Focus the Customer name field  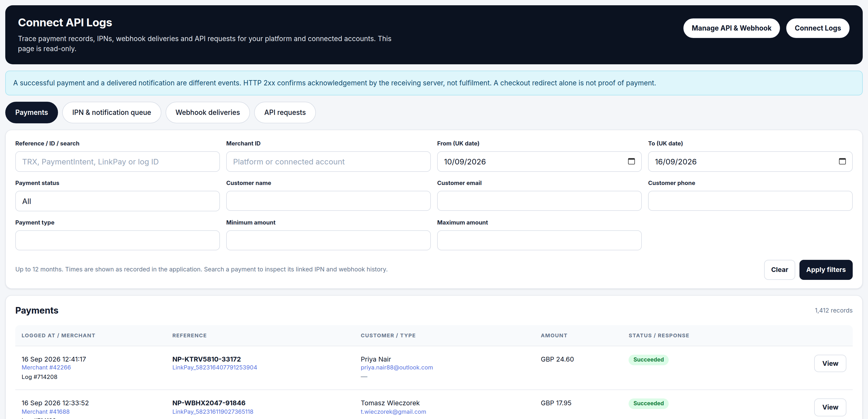tap(328, 201)
